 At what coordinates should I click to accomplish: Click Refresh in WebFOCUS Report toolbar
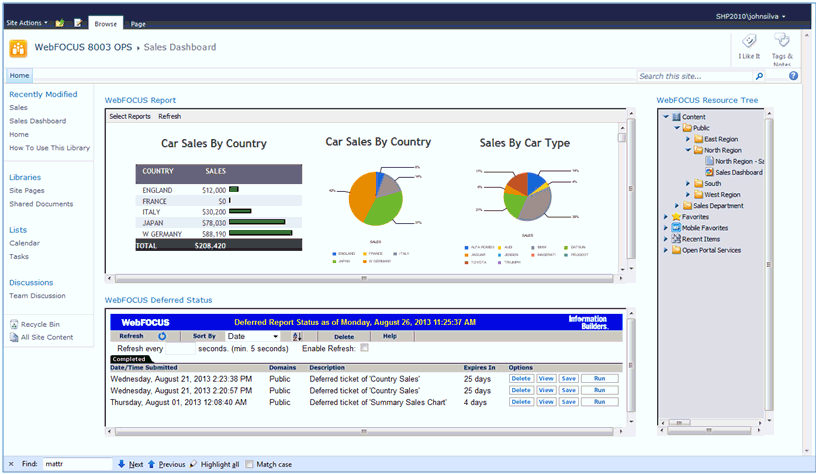pos(170,116)
